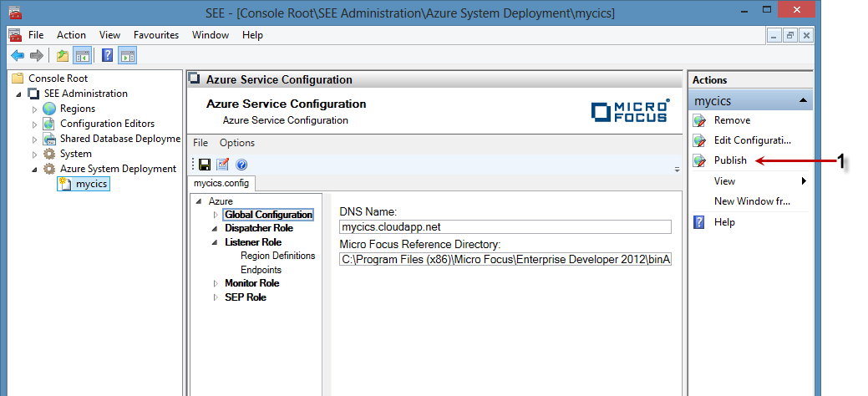Click the Help label in Actions pane

click(724, 222)
